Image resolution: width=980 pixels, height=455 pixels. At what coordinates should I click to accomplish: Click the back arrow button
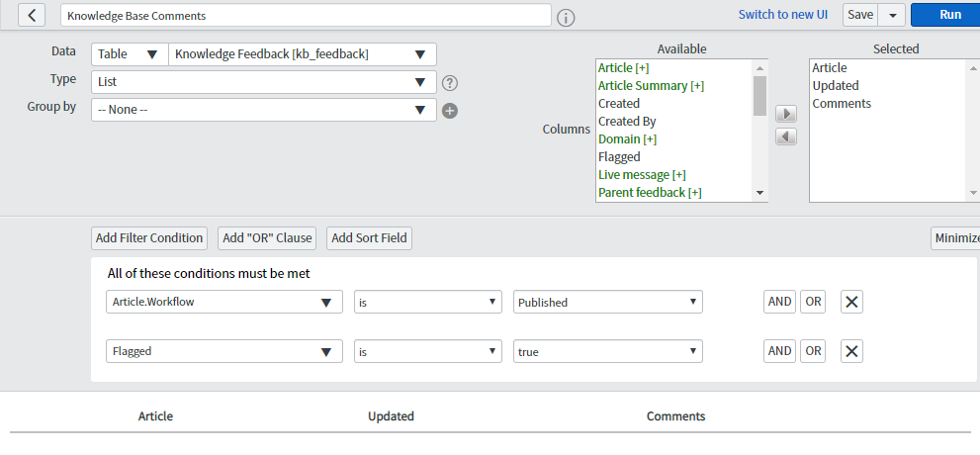tap(32, 15)
